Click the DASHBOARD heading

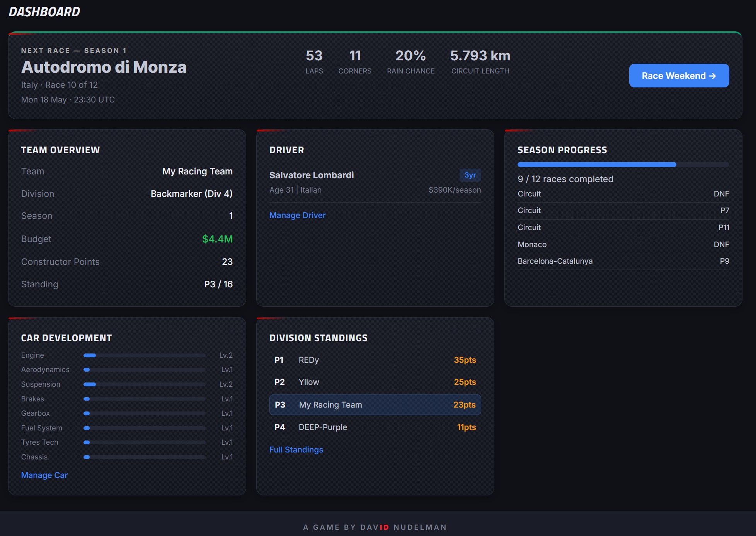click(x=44, y=12)
